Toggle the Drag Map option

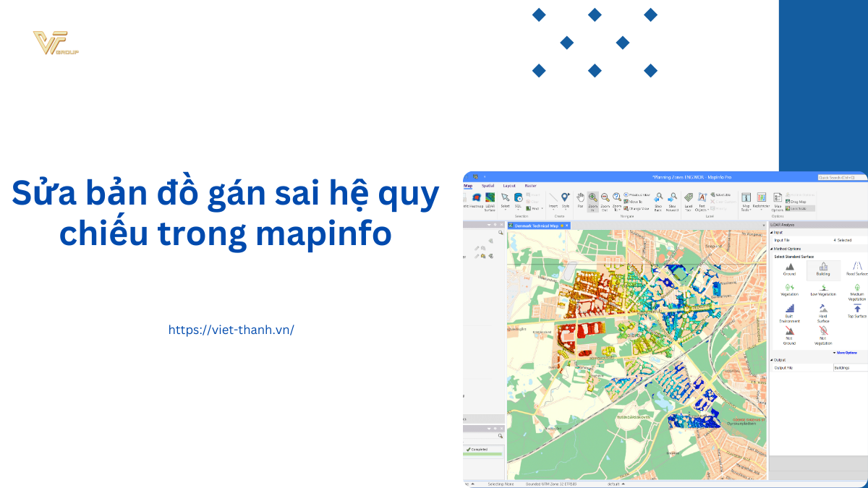pyautogui.click(x=798, y=202)
